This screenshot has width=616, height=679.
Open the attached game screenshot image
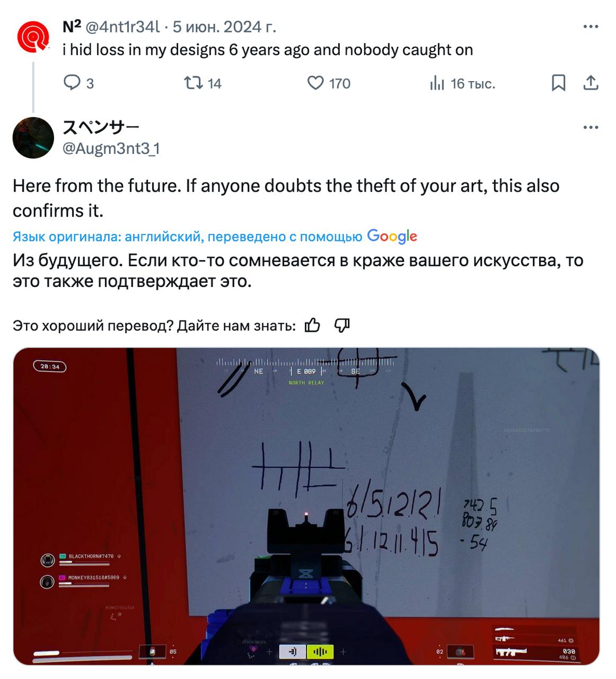(x=306, y=506)
